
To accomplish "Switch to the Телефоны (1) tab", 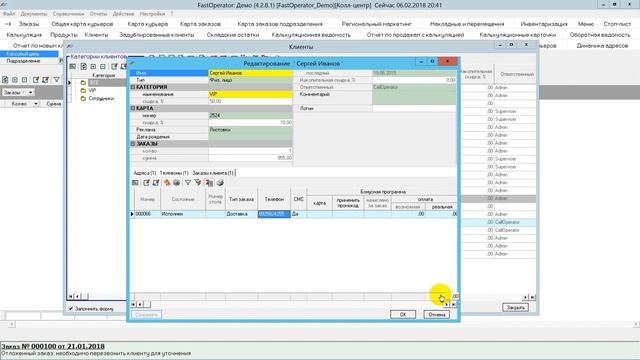I will [x=174, y=173].
